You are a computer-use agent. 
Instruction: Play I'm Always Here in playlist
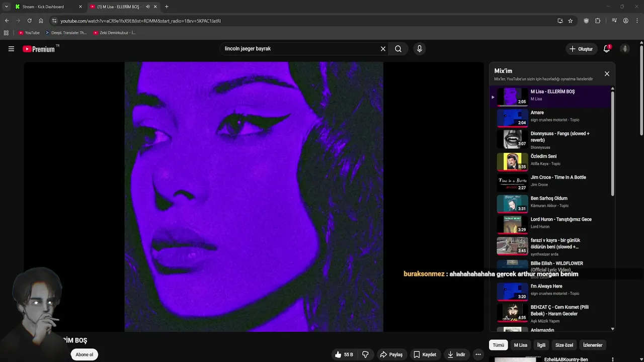tap(551, 291)
